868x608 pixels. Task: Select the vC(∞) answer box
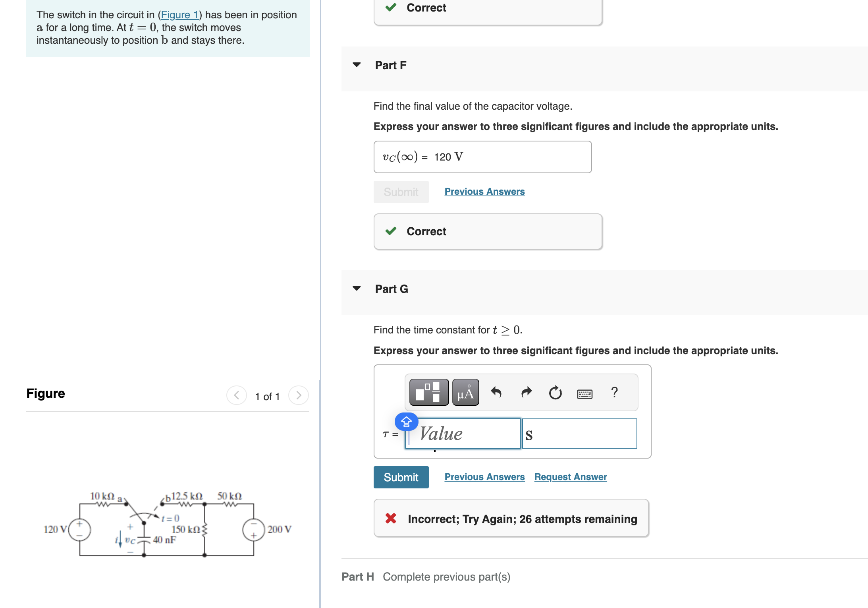point(482,157)
